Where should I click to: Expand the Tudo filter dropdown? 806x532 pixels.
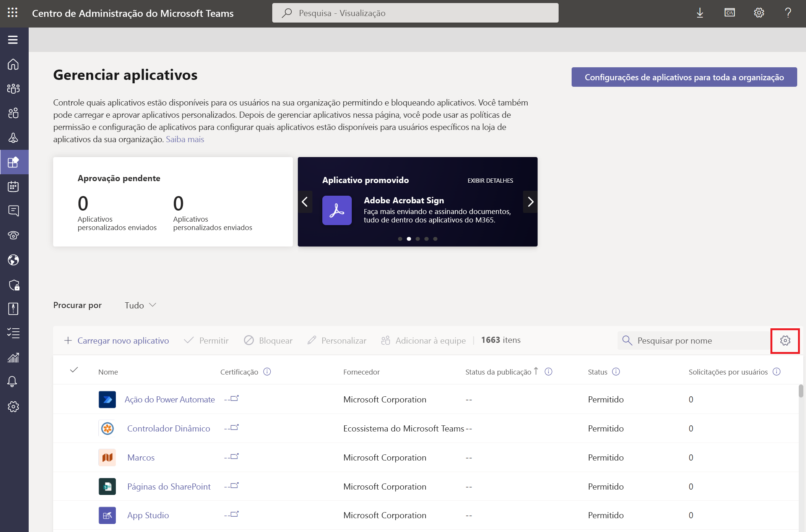pyautogui.click(x=141, y=305)
